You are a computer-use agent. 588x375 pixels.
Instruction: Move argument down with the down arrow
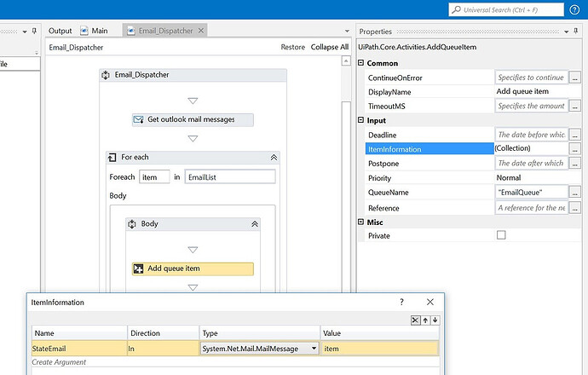[x=435, y=320]
